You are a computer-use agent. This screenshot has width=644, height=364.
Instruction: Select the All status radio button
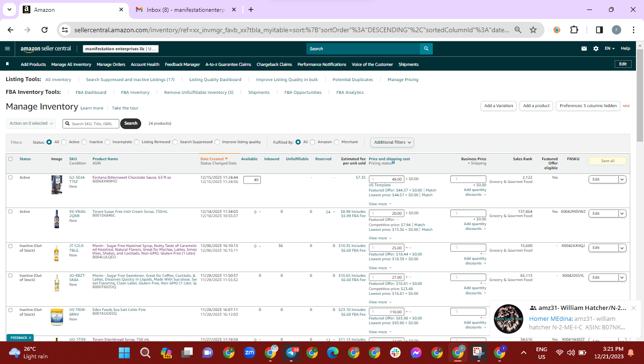(x=49, y=142)
